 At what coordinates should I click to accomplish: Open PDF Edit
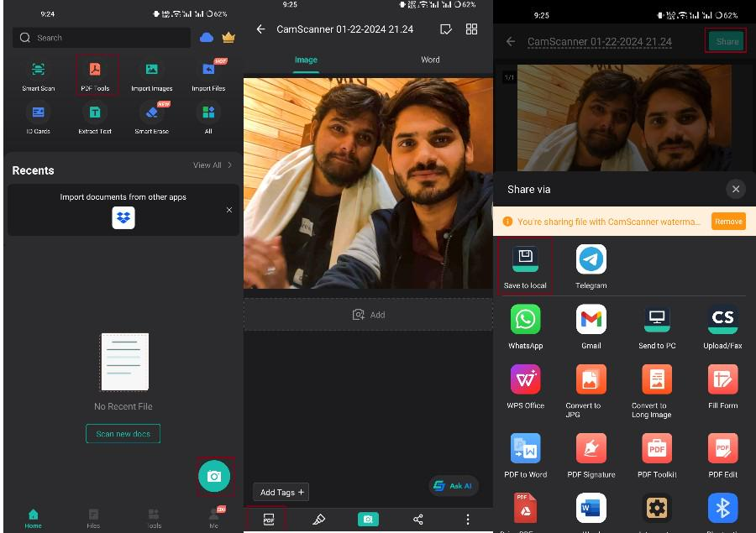tap(722, 456)
